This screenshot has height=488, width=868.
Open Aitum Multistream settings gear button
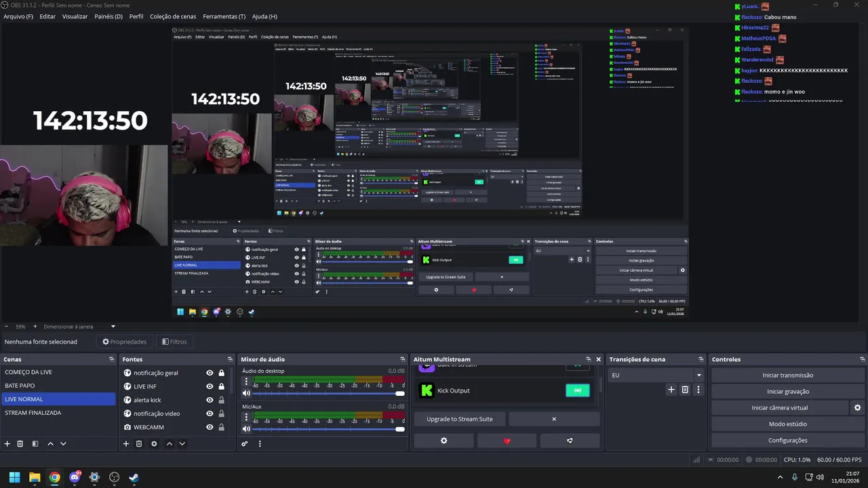pyautogui.click(x=444, y=441)
